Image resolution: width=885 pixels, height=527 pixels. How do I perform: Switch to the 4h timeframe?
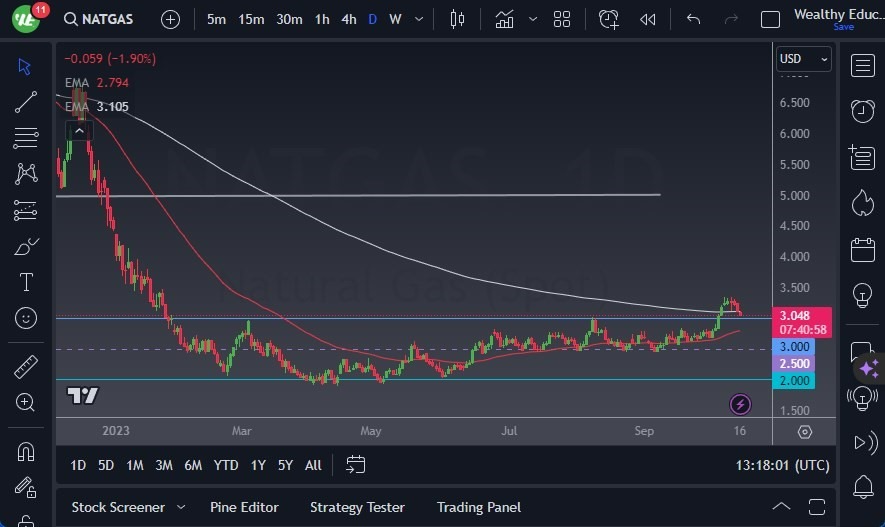click(x=348, y=19)
